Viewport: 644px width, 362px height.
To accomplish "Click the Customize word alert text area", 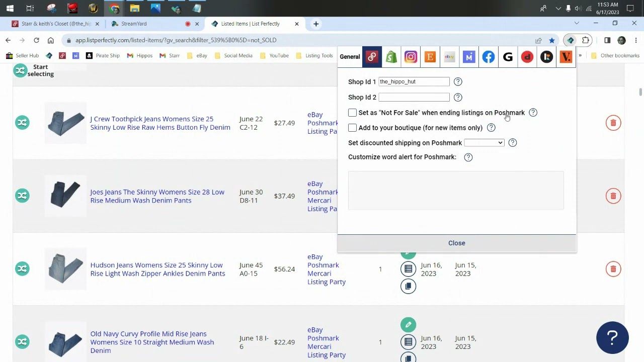I will click(x=456, y=190).
